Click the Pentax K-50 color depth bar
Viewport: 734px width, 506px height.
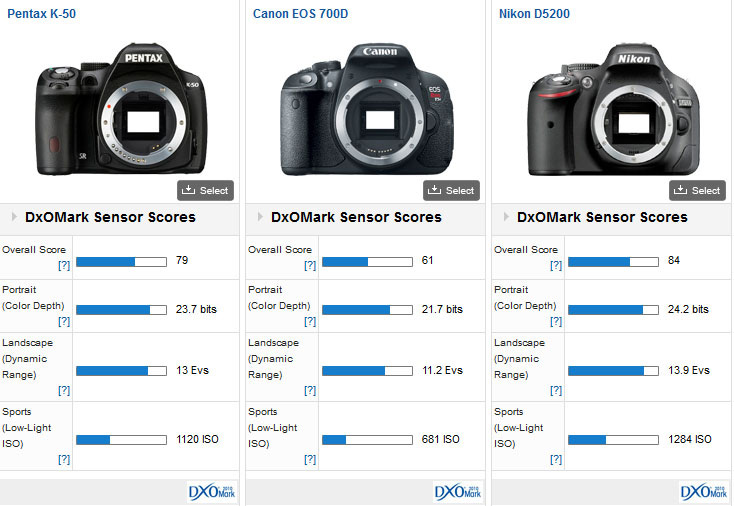[121, 310]
